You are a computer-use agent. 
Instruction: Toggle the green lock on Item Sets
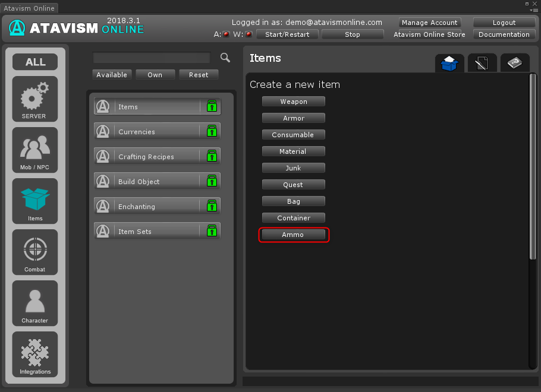212,232
